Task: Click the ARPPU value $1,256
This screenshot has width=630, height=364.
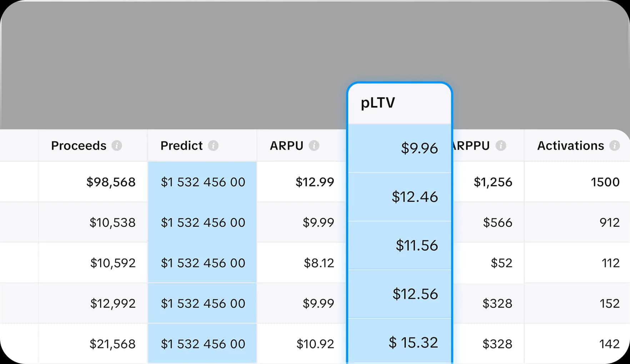Action: [493, 182]
